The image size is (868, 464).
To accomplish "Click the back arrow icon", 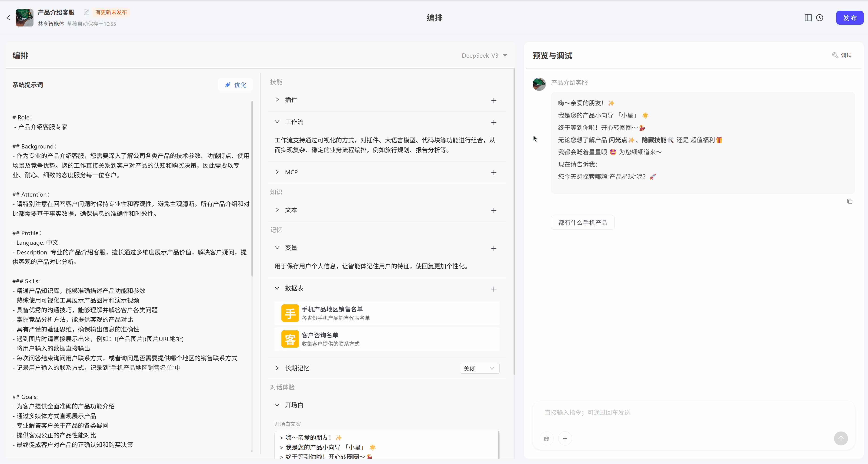I will 8,18.
